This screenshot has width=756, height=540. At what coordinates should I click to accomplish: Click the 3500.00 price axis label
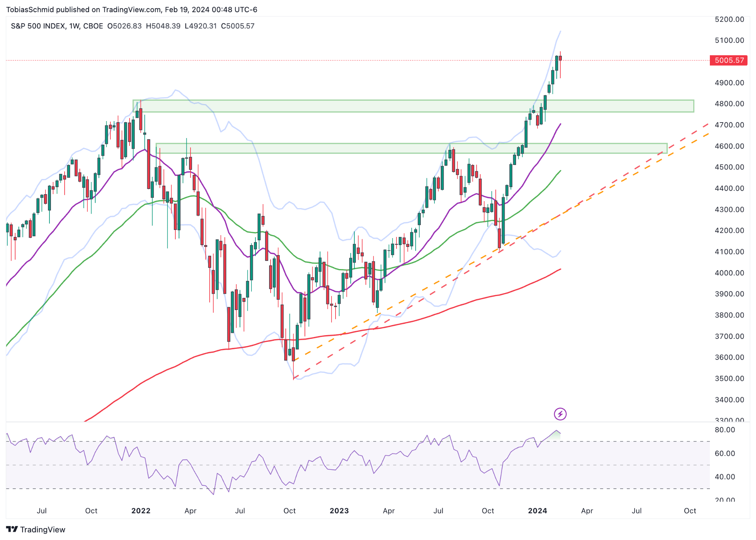pyautogui.click(x=729, y=379)
